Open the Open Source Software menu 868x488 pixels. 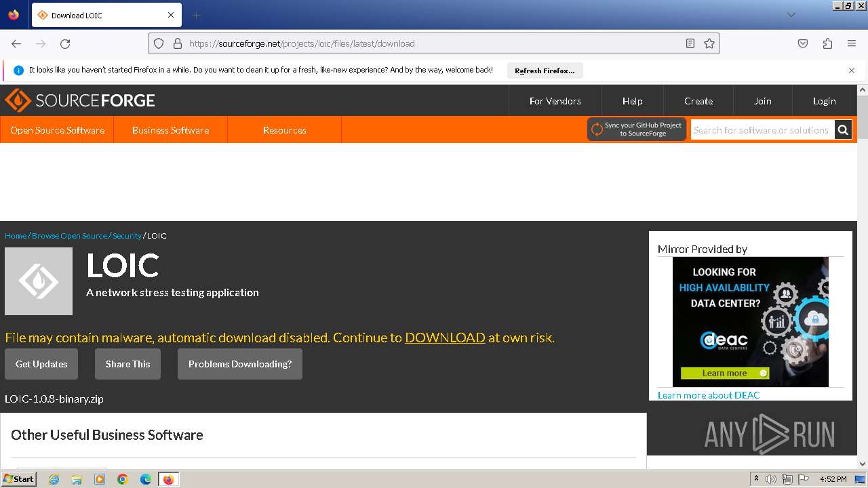pyautogui.click(x=57, y=130)
